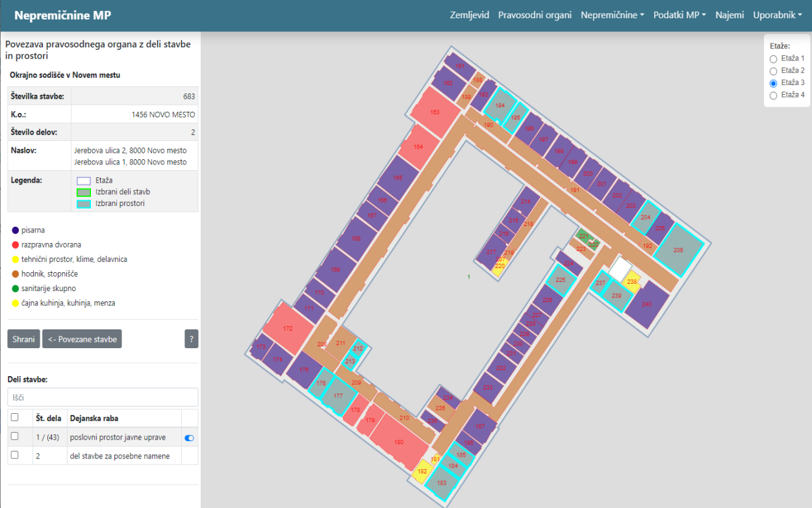Go to Nepremičnine MP home
This screenshot has width=812, height=508.
point(62,15)
